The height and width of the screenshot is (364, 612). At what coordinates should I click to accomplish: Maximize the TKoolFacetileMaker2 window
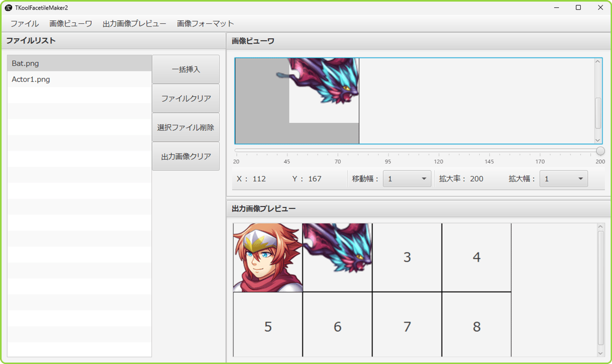tap(578, 8)
